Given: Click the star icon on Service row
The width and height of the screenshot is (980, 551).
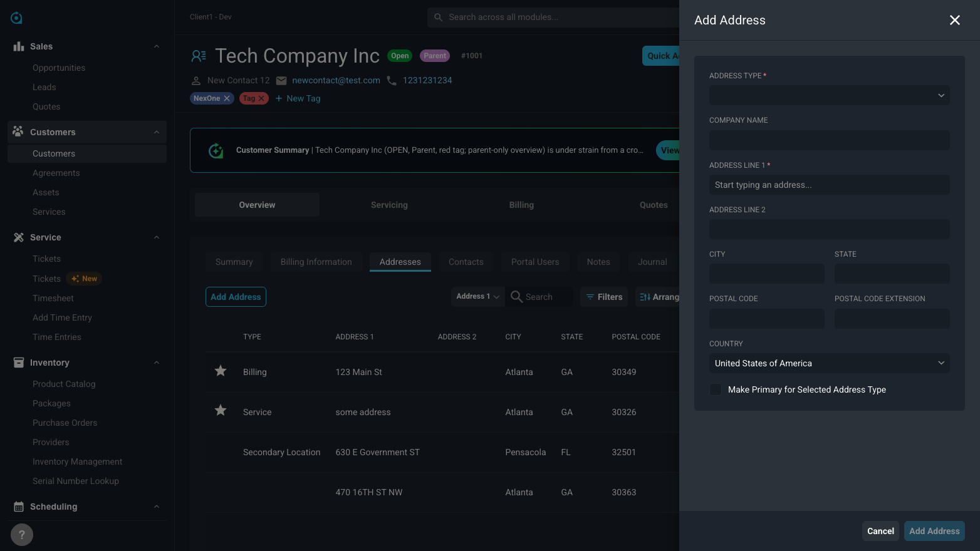Looking at the screenshot, I should (x=221, y=411).
